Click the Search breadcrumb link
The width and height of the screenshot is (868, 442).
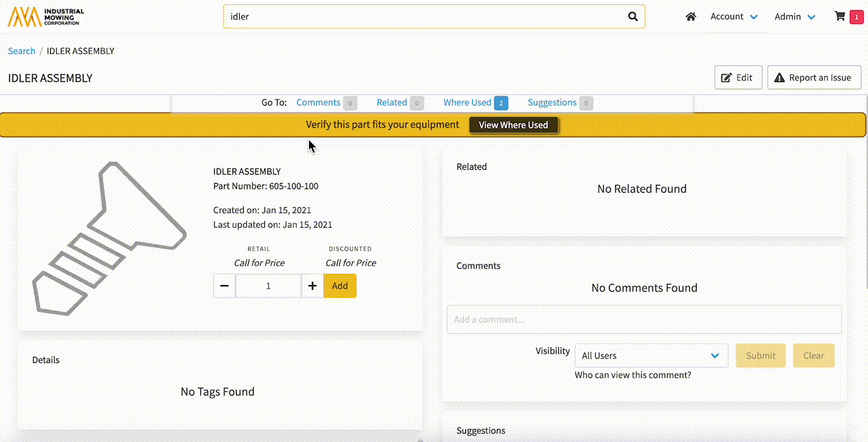pos(22,51)
